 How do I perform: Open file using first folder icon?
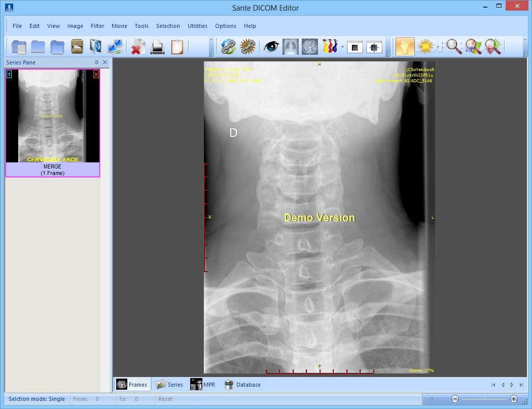click(19, 47)
